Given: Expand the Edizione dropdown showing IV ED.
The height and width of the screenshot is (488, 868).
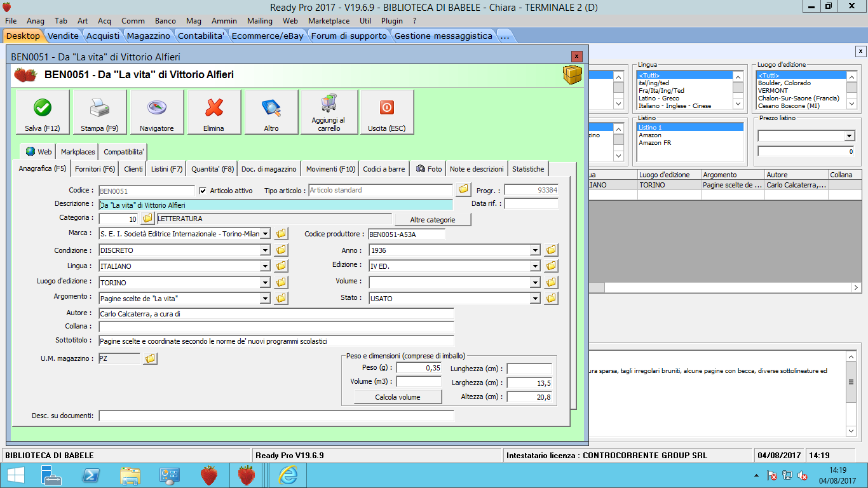Looking at the screenshot, I should 536,266.
